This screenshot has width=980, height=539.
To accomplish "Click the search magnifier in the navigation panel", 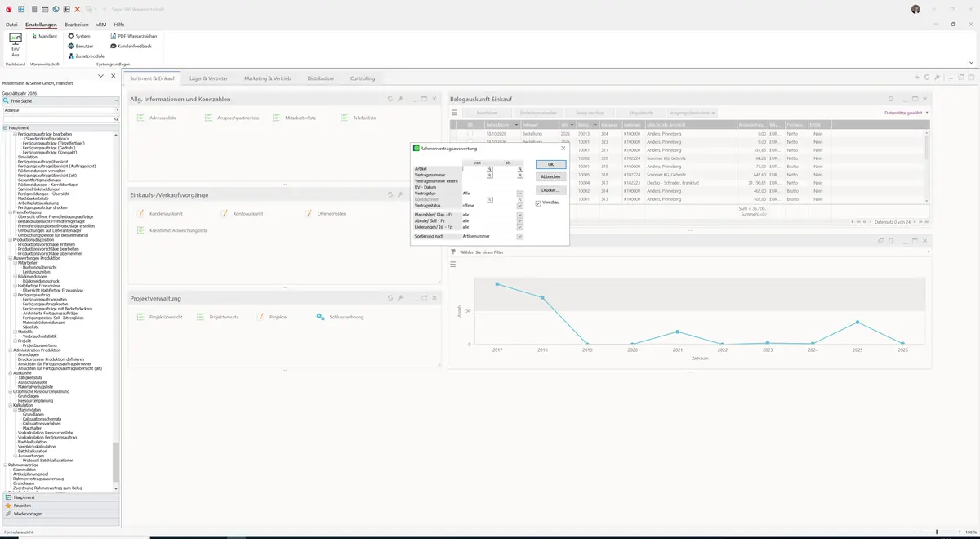I will [117, 119].
